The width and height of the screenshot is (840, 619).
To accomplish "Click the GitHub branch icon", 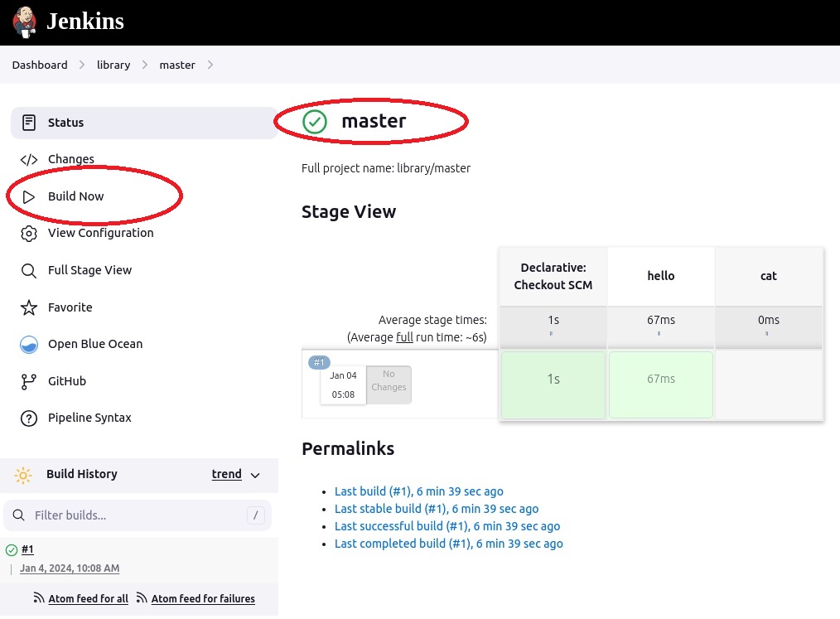I will (29, 381).
